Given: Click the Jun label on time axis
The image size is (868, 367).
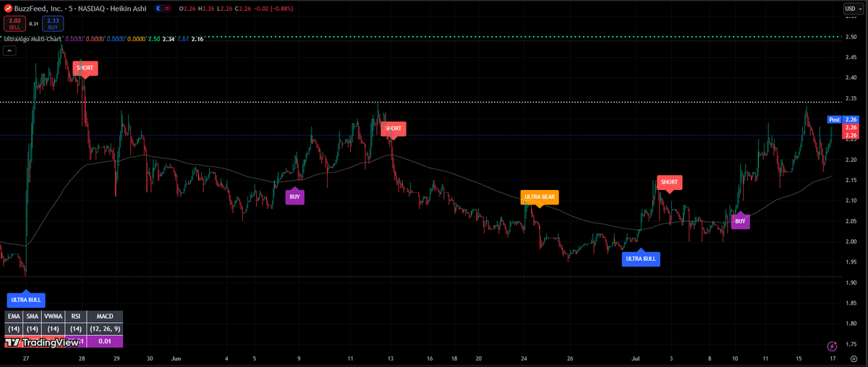Looking at the screenshot, I should (176, 358).
